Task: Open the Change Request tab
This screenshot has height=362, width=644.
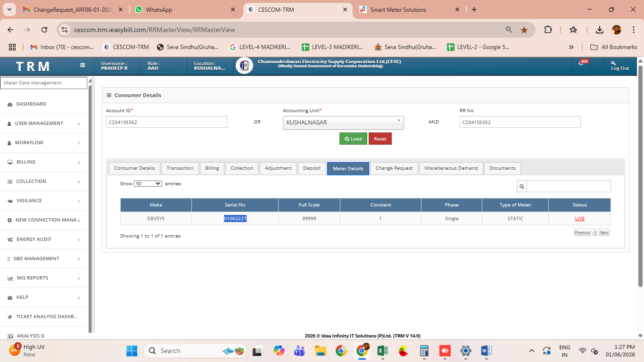Action: coord(394,168)
